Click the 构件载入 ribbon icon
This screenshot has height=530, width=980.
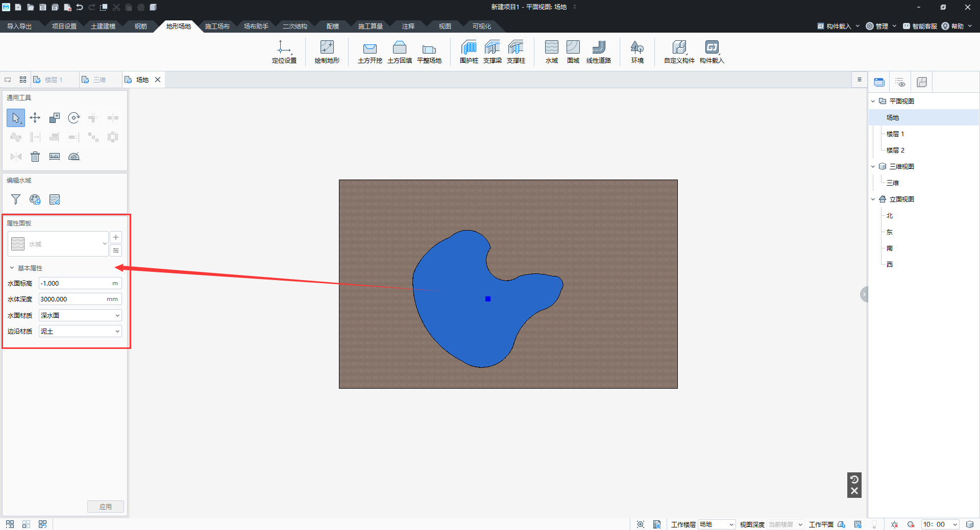[x=712, y=52]
